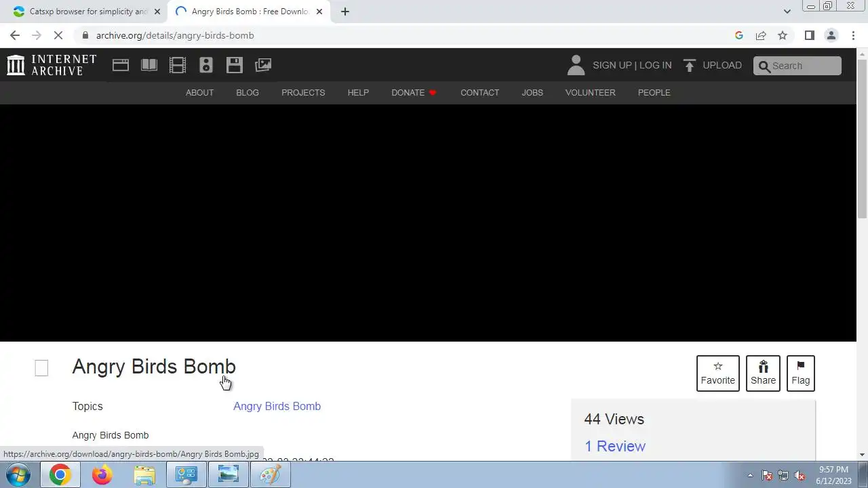Viewport: 868px width, 488px height.
Task: Click the UPLOAD link
Action: [722, 65]
